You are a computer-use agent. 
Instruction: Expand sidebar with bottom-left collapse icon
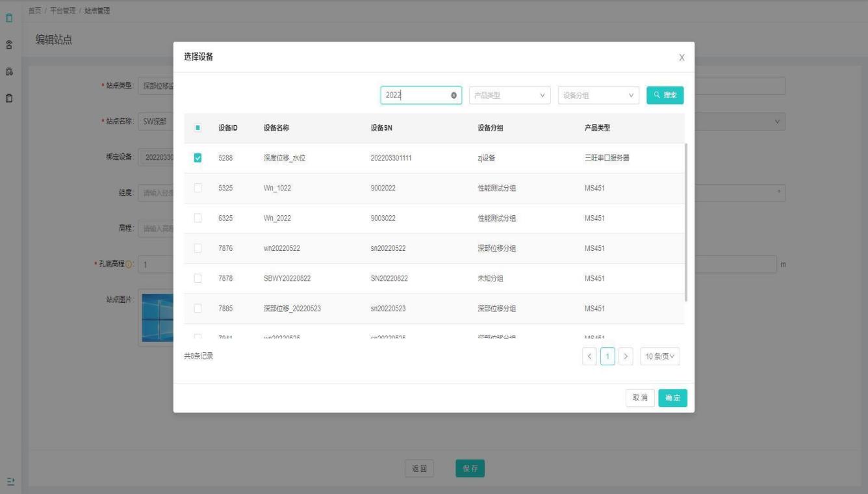(x=10, y=481)
